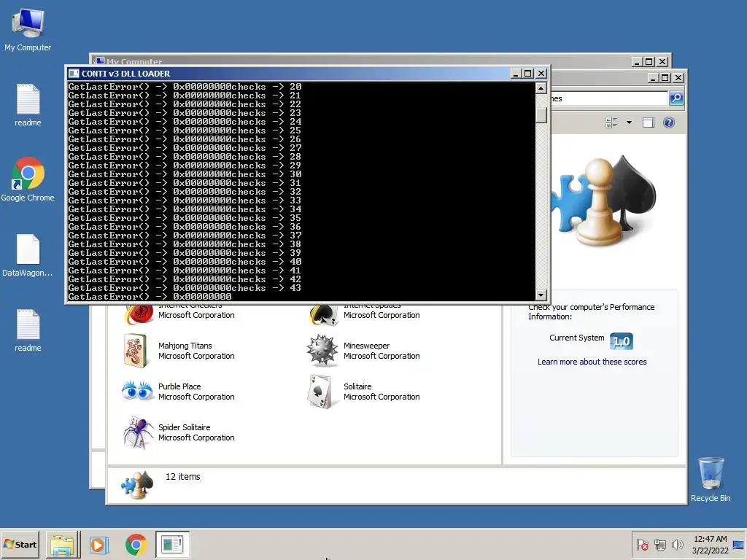Open the Purble Place game icon
The height and width of the screenshot is (560, 747).
(138, 391)
